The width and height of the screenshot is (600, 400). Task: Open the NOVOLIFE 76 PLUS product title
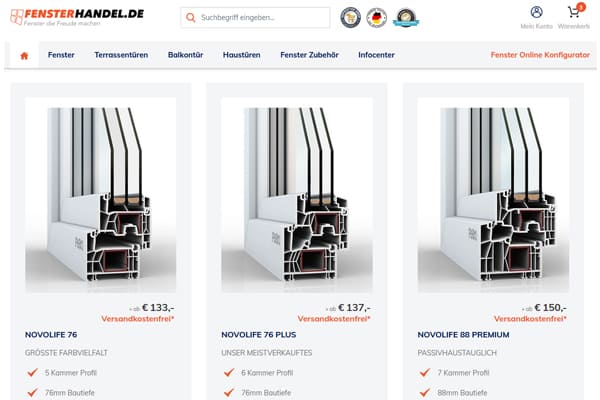259,335
